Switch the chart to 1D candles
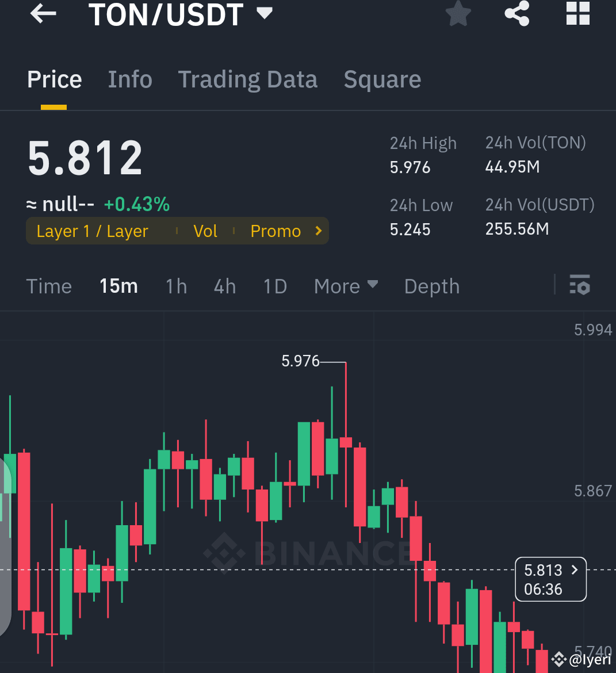Viewport: 616px width, 673px height. (274, 286)
